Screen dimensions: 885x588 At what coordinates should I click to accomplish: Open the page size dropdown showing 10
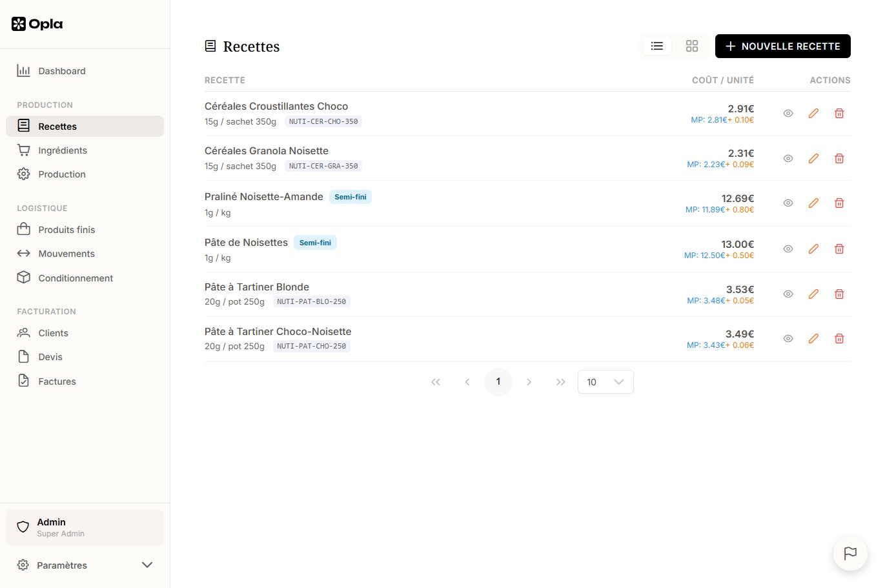[605, 381]
